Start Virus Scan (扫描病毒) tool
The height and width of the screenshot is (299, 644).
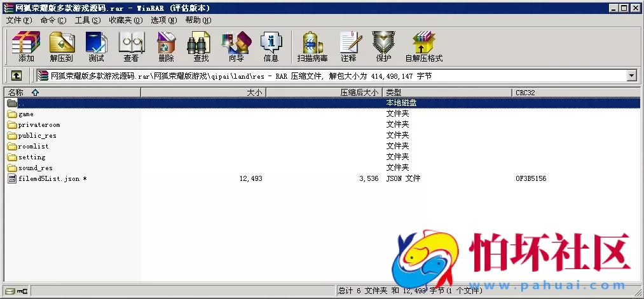[x=312, y=46]
